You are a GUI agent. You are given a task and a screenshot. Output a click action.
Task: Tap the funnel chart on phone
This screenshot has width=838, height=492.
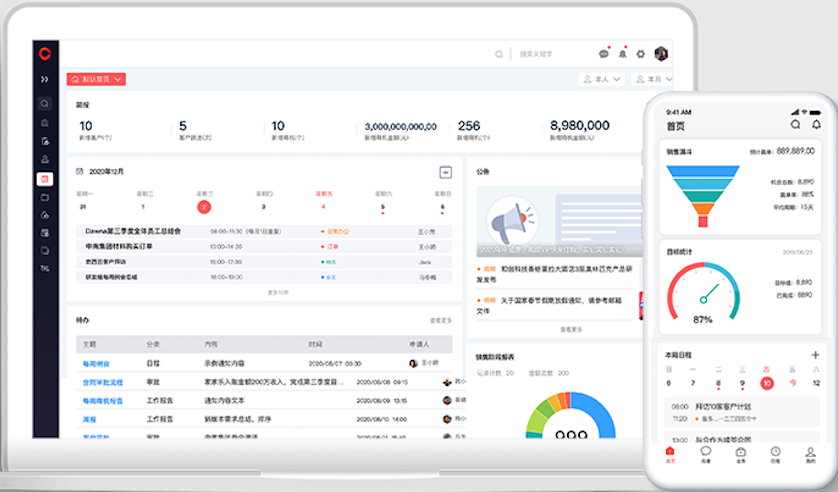point(703,196)
